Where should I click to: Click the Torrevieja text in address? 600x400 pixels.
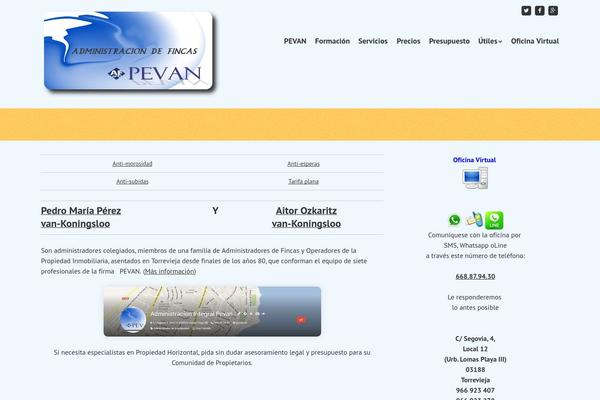(475, 380)
